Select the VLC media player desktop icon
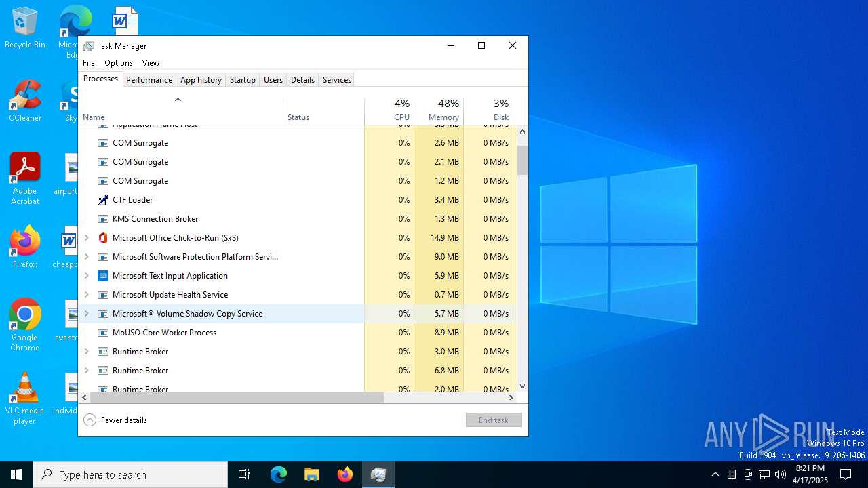 [25, 399]
